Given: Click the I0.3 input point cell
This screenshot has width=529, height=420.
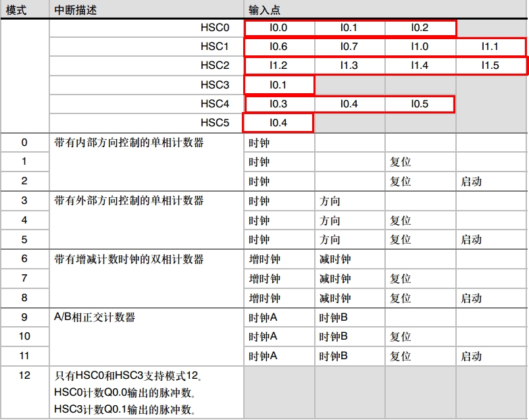Looking at the screenshot, I should (x=278, y=104).
